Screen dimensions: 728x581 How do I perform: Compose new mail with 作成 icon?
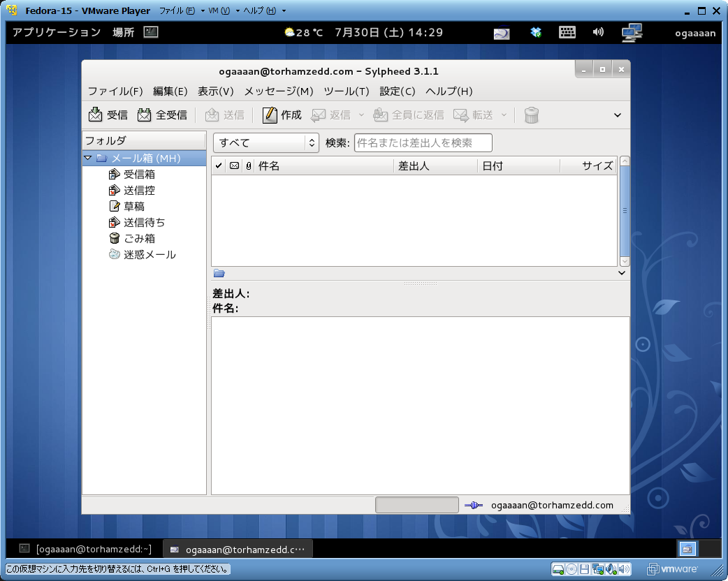(269, 115)
